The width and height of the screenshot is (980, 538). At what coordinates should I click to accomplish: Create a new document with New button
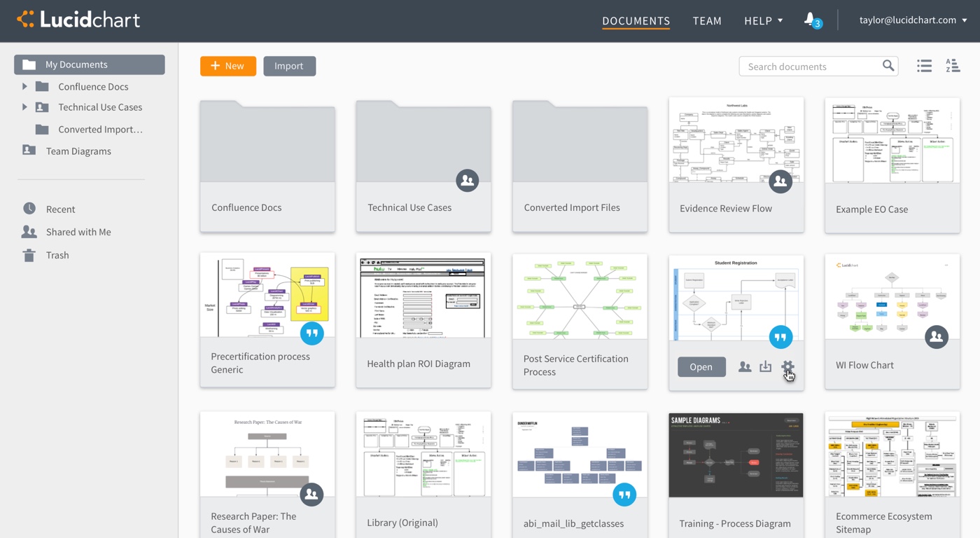[228, 66]
